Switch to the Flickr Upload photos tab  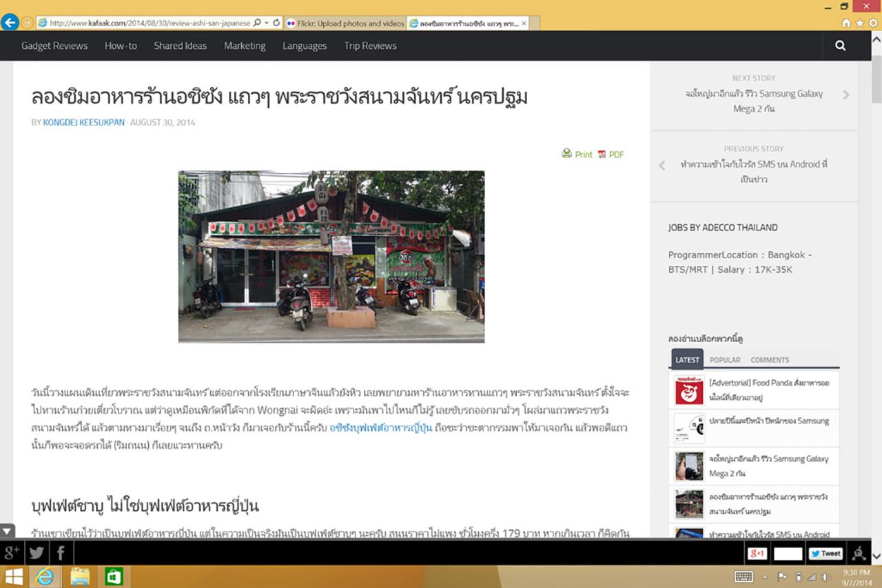pos(345,23)
